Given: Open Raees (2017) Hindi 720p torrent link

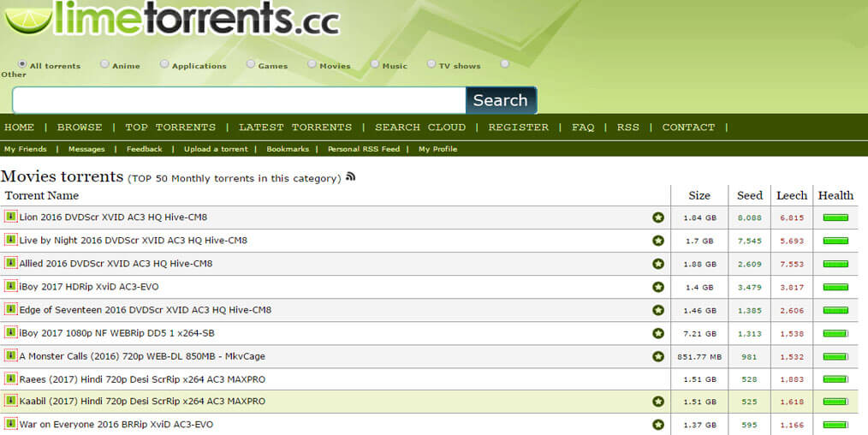Looking at the screenshot, I should click(x=142, y=379).
